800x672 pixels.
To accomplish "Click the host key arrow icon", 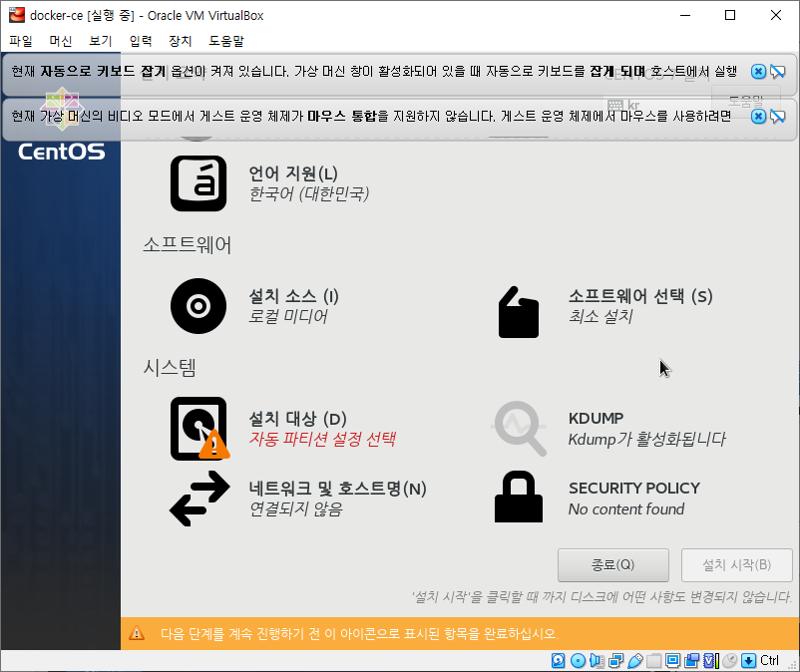I will [748, 661].
